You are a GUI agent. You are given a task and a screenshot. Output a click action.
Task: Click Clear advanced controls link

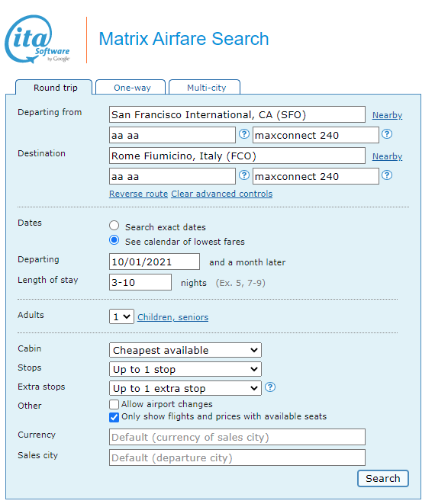click(221, 194)
